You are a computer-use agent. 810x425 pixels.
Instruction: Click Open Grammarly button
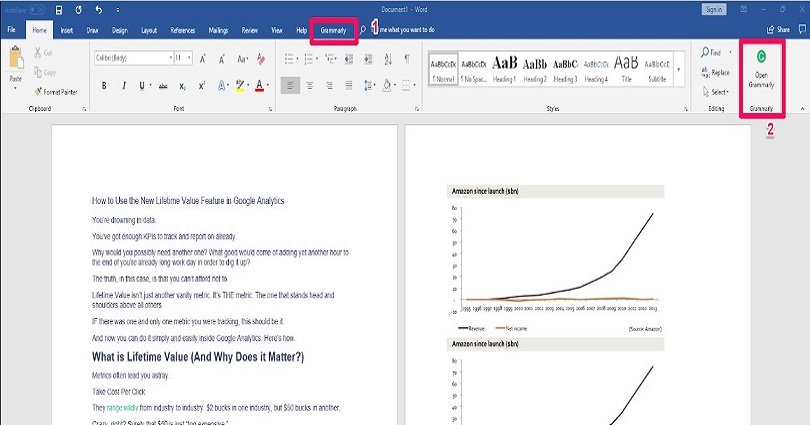761,69
